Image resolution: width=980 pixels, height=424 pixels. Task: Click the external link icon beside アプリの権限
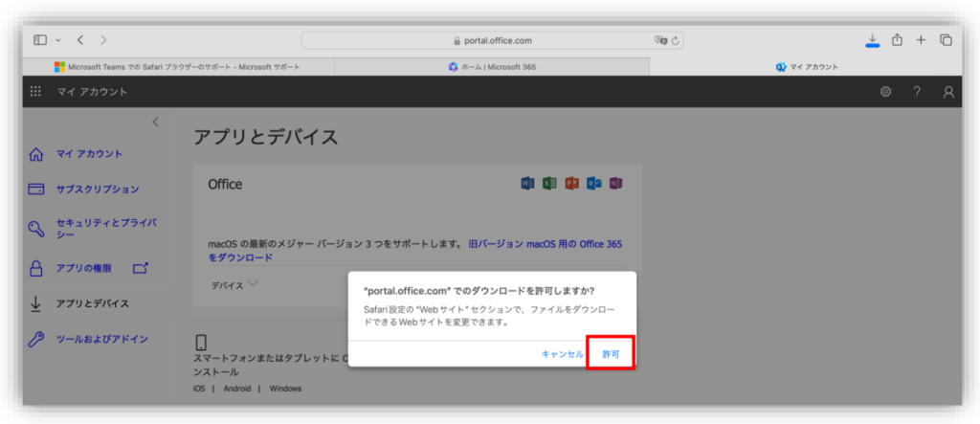pyautogui.click(x=141, y=268)
